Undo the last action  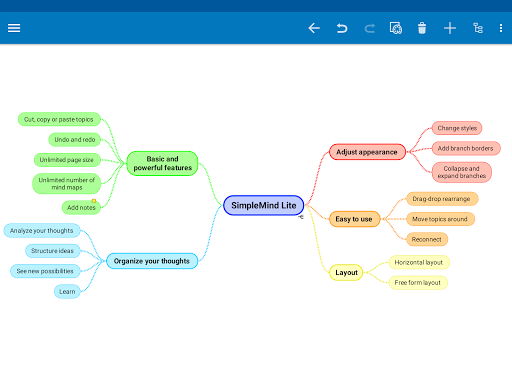pos(342,28)
